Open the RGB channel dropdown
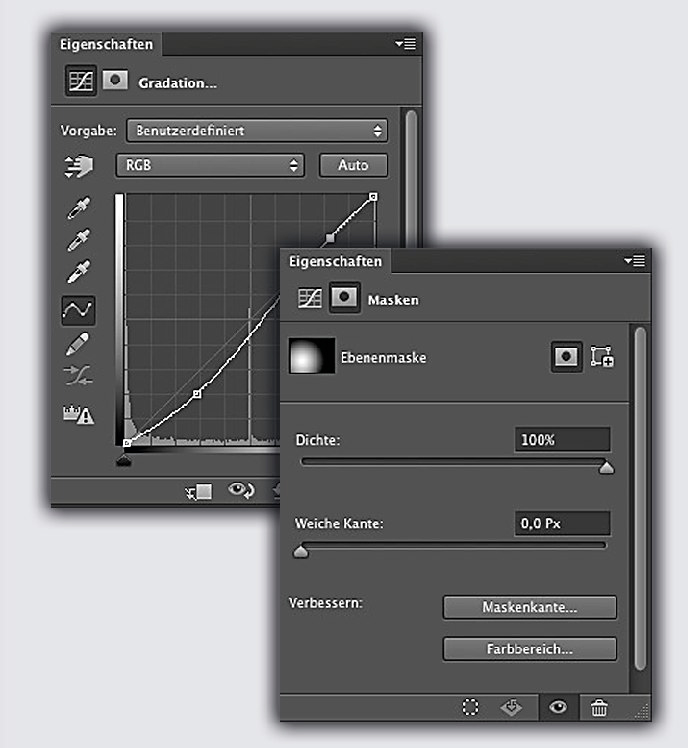688x748 pixels. 210,166
